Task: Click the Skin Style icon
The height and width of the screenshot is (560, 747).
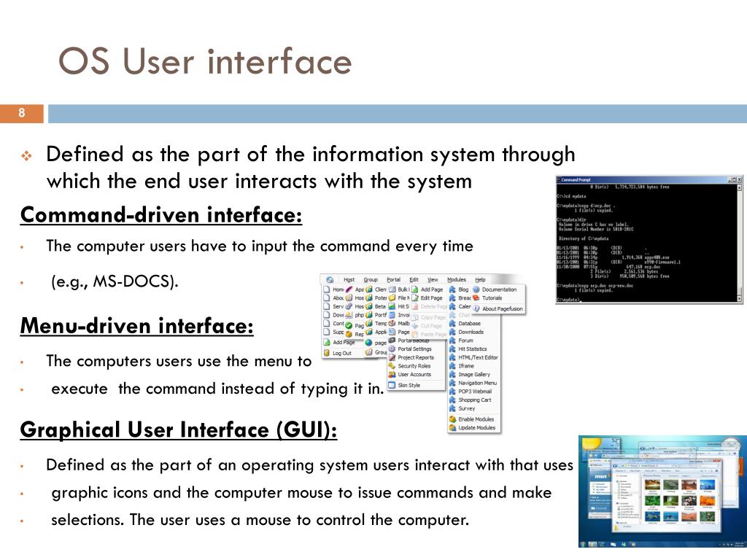Action: click(392, 385)
